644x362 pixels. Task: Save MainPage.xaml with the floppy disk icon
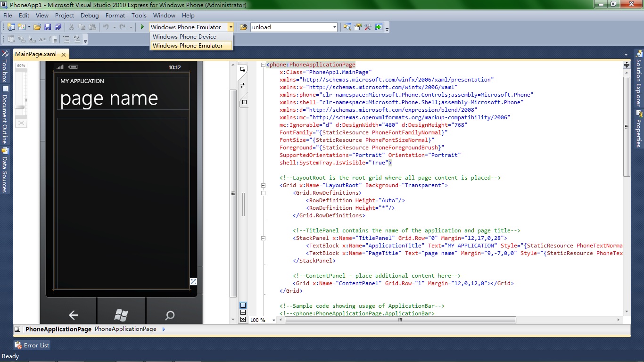pyautogui.click(x=47, y=27)
